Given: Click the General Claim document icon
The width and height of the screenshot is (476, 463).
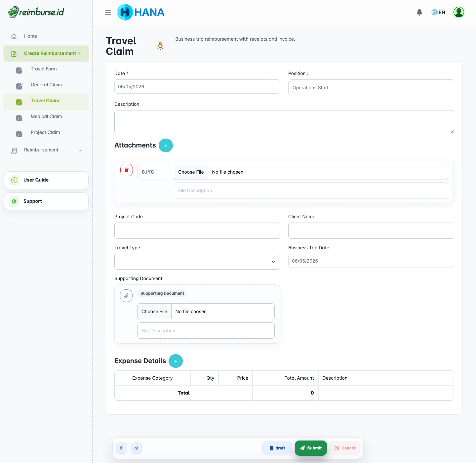Looking at the screenshot, I should tap(19, 86).
